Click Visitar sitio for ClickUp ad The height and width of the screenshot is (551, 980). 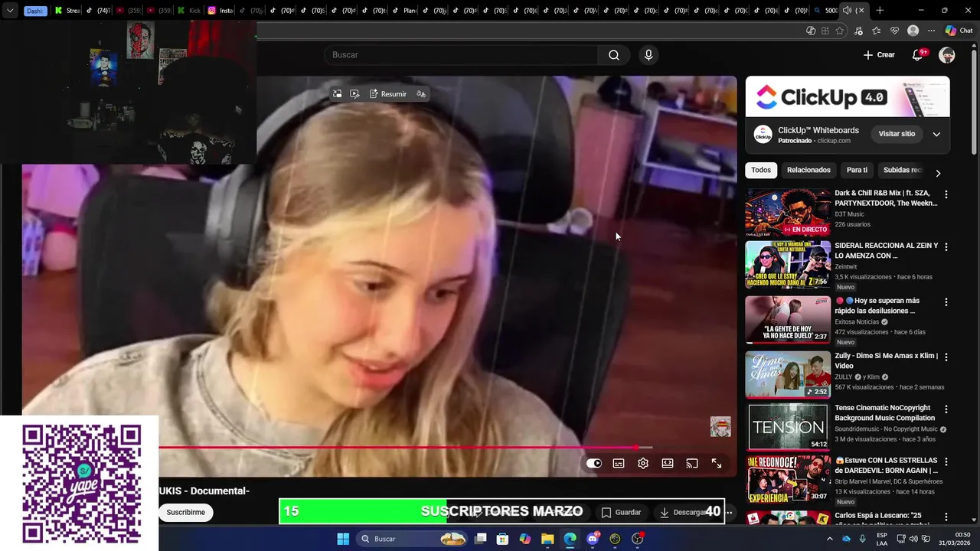[x=897, y=134]
